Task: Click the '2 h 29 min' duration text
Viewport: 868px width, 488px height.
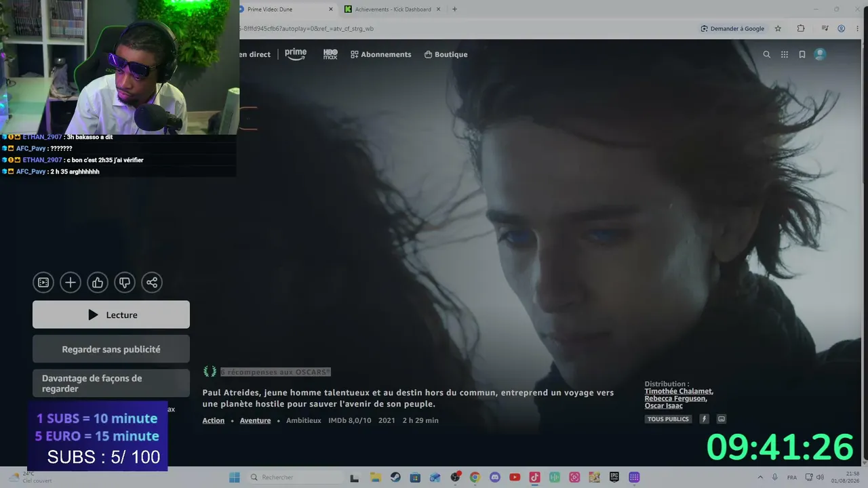Action: tap(420, 420)
